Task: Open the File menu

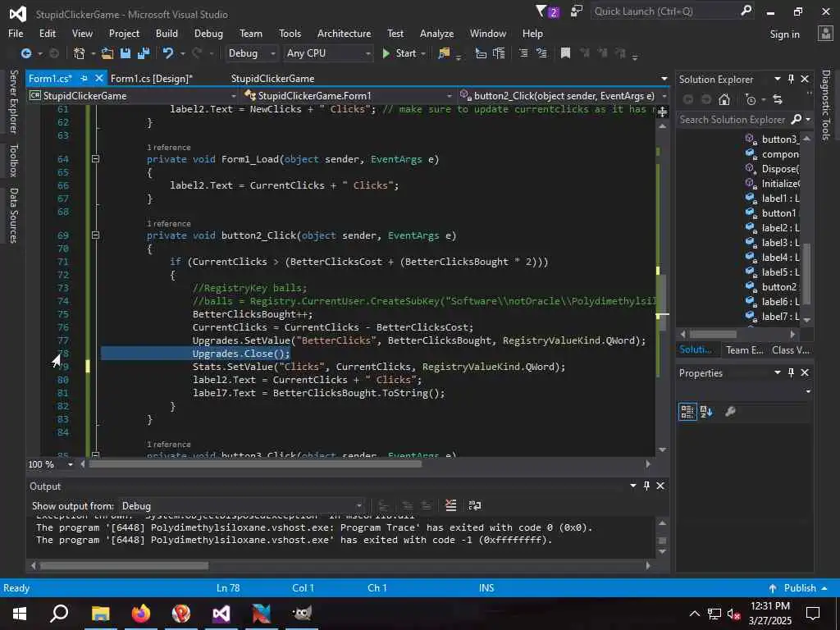Action: (x=16, y=33)
